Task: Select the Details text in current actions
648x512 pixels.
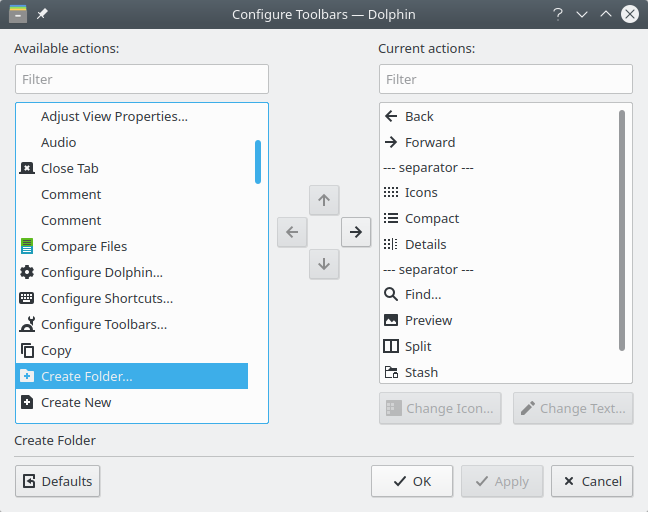Action: coord(426,244)
